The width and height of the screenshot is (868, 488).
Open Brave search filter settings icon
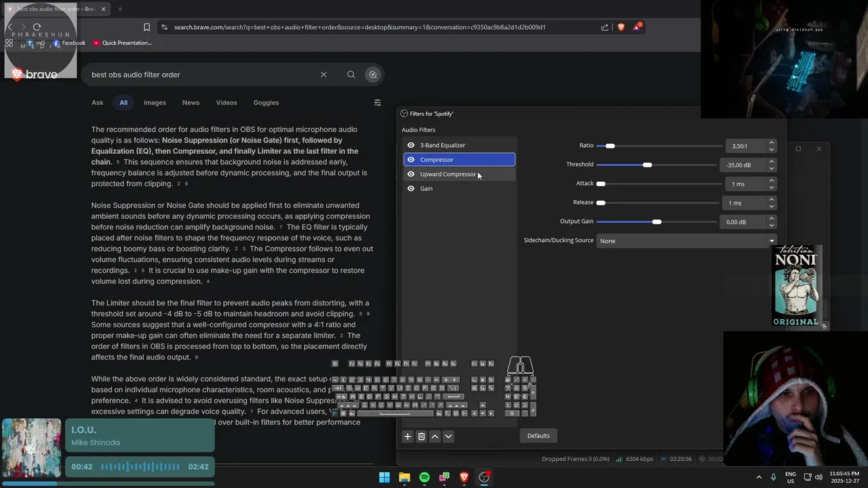click(x=377, y=103)
